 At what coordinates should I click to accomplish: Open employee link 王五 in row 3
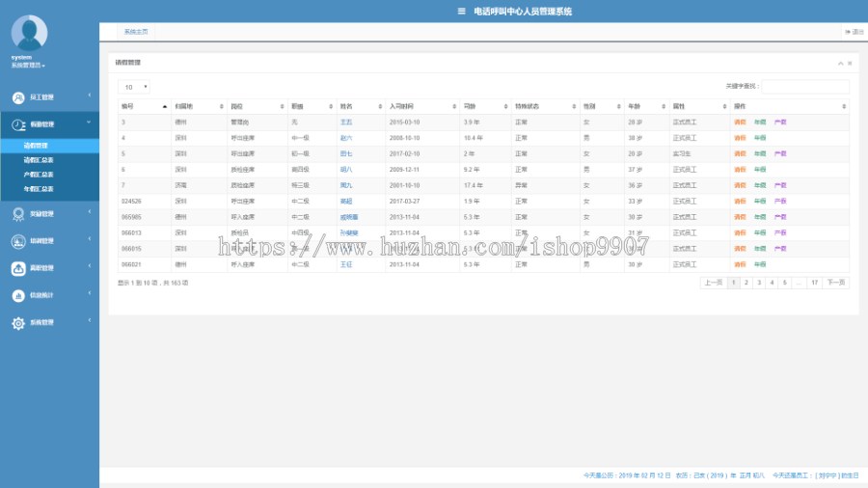pos(346,122)
